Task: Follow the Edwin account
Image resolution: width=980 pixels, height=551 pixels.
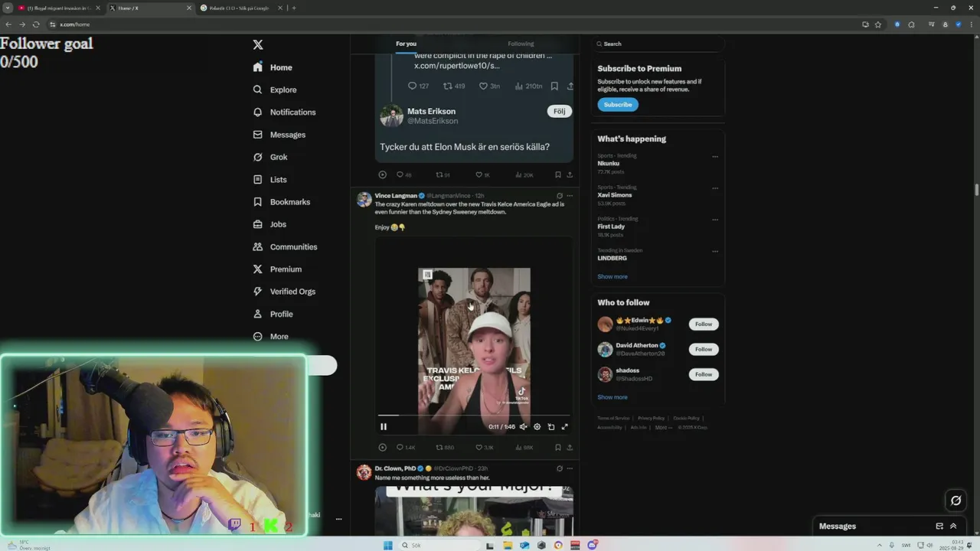Action: tap(704, 324)
